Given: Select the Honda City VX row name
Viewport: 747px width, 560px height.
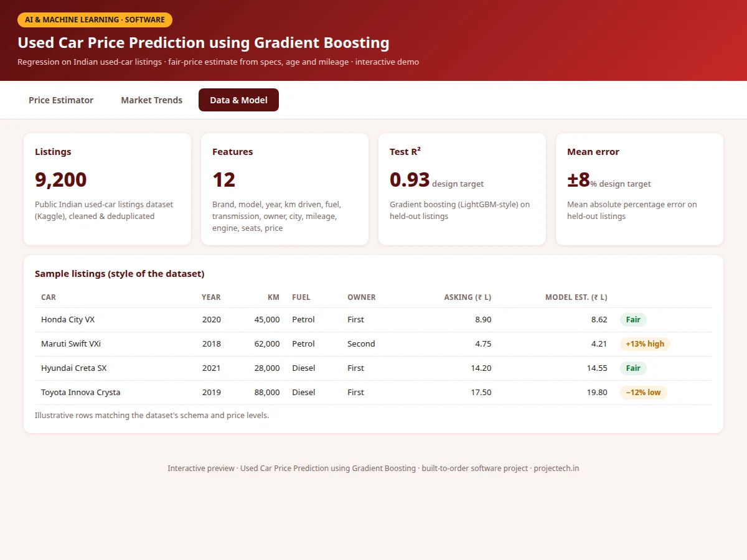Looking at the screenshot, I should point(68,320).
